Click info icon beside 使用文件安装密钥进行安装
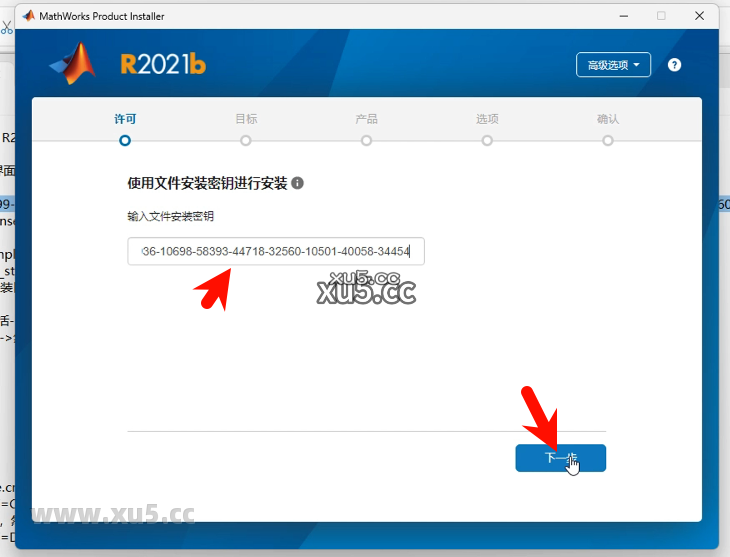Image resolution: width=730 pixels, height=557 pixels. coord(297,183)
